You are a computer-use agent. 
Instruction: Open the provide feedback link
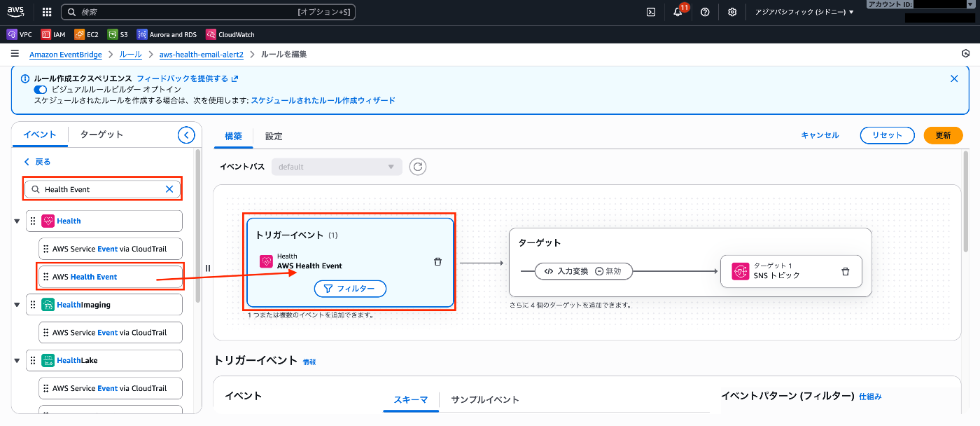pos(188,78)
